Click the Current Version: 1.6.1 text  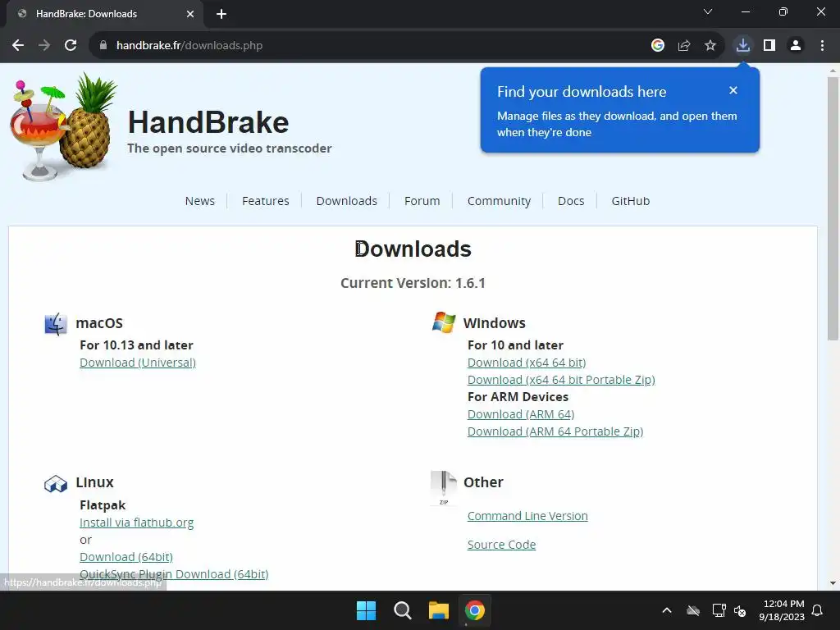(413, 283)
